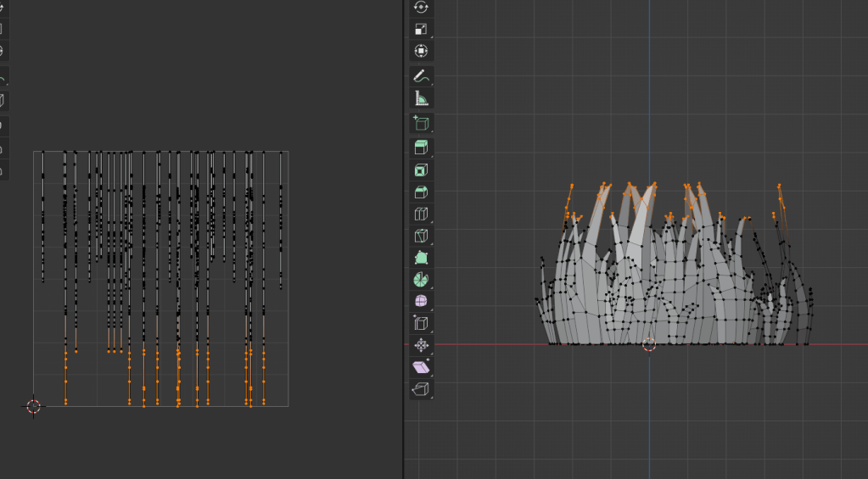Pick the Poly Build tool
This screenshot has width=868, height=479.
click(421, 258)
